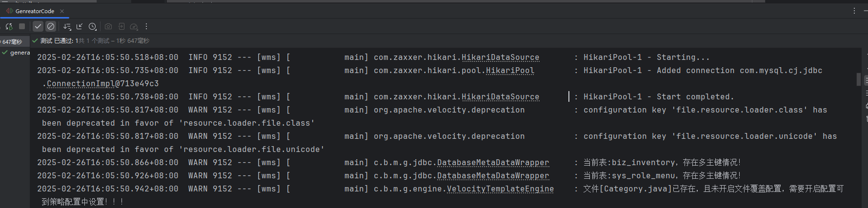Click the camera snapshot icon
Screen dimensions: 868x208
[x=108, y=26]
